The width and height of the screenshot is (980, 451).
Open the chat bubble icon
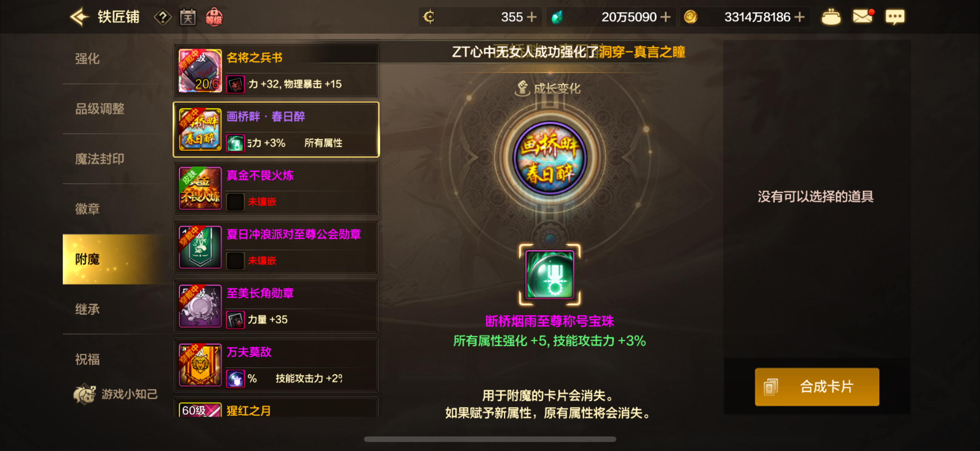click(895, 17)
